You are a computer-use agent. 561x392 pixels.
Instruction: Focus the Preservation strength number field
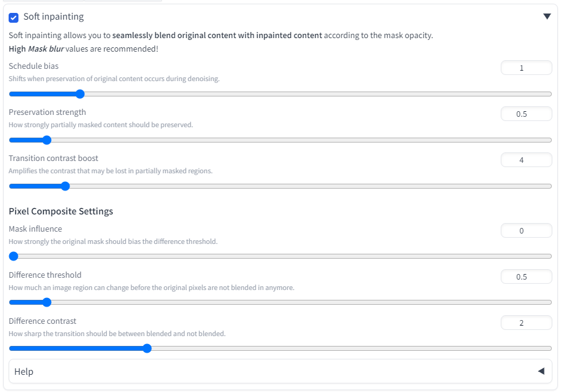pos(526,114)
